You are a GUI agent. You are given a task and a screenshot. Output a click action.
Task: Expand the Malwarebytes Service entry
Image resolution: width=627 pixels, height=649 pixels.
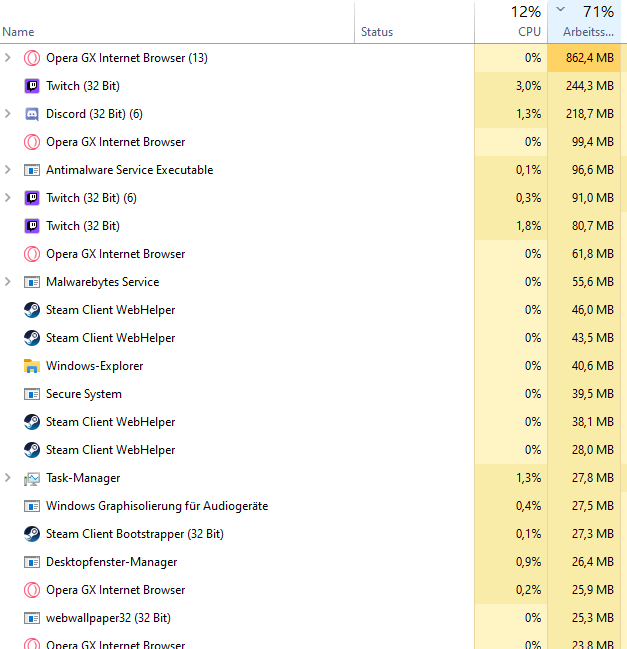[x=7, y=281]
